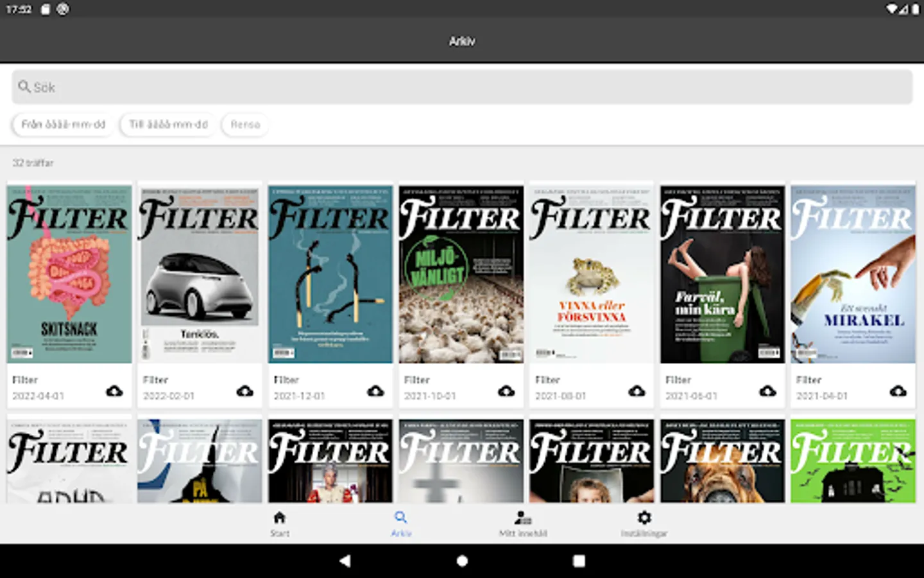
Task: Open the Skitsnack cover issue
Action: pyautogui.click(x=69, y=274)
